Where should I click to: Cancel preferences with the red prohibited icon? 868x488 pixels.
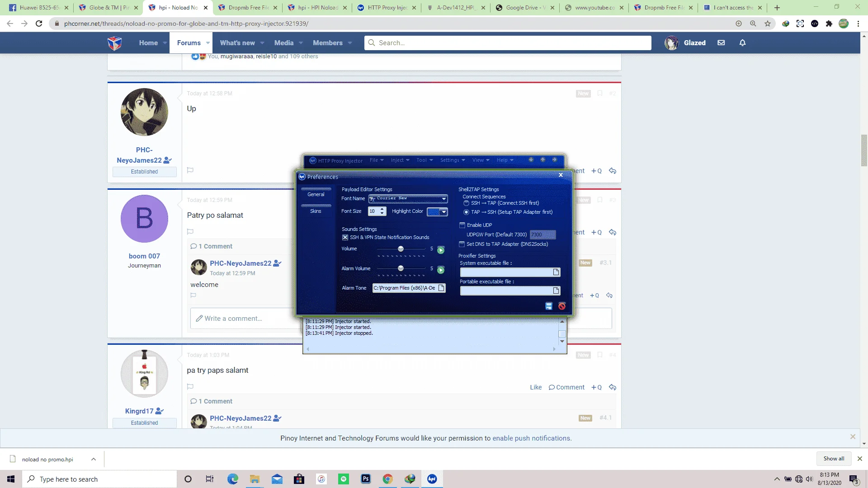point(562,306)
